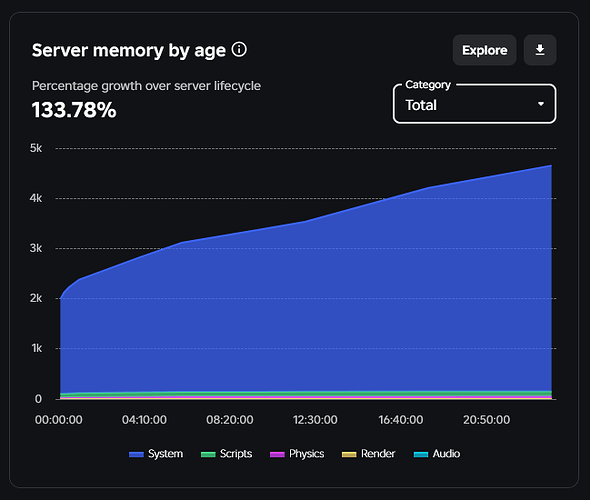Click the 04:10:00 x-axis label
The width and height of the screenshot is (590, 500).
(144, 420)
